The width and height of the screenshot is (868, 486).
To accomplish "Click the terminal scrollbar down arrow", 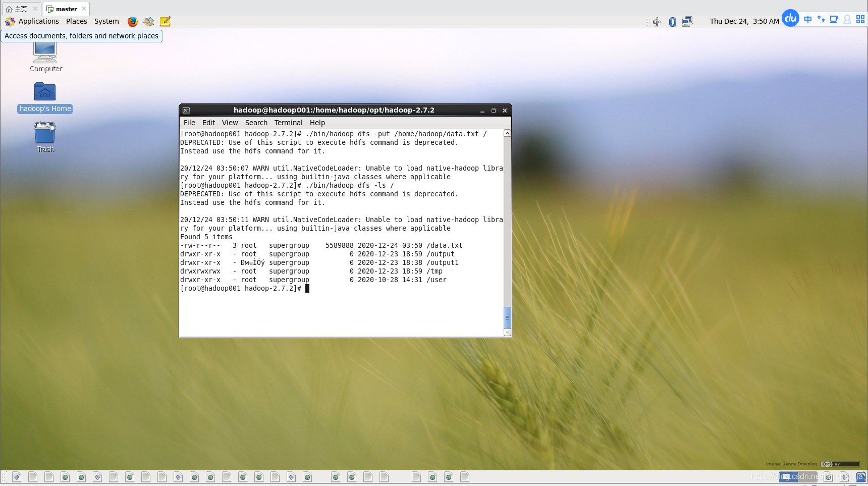I will click(x=507, y=333).
